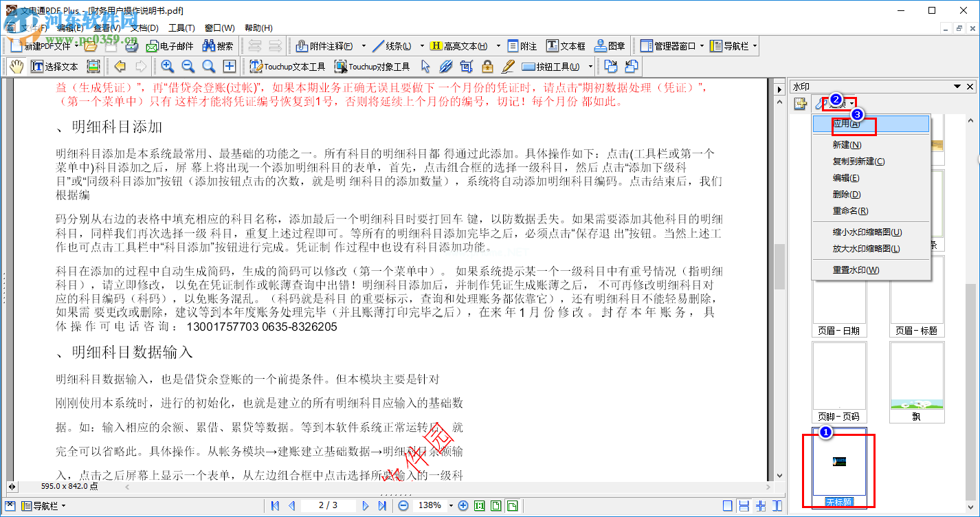This screenshot has height=517, width=980.
Task: Open the 水印 panel title dropdown arrow
Action: pos(957,87)
